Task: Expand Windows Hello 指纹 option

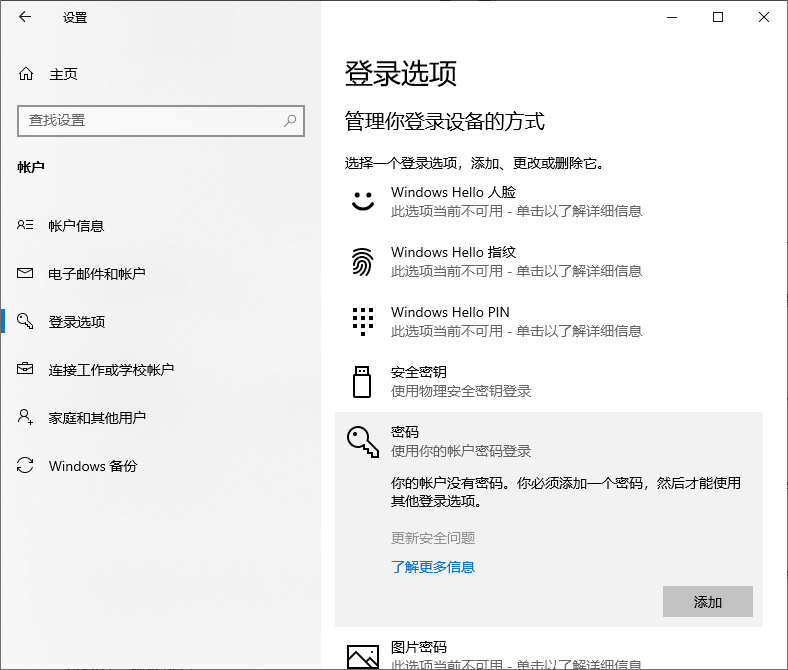Action: point(549,261)
